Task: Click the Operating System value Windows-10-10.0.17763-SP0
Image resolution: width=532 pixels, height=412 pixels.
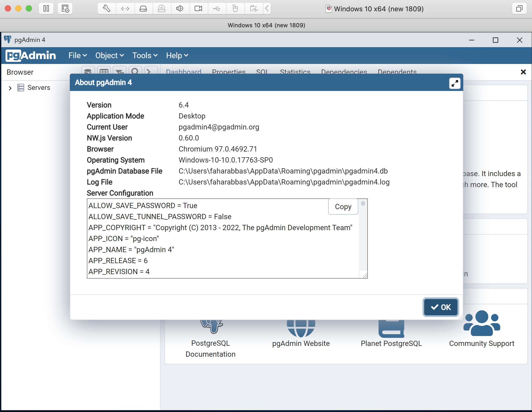Action: click(226, 160)
